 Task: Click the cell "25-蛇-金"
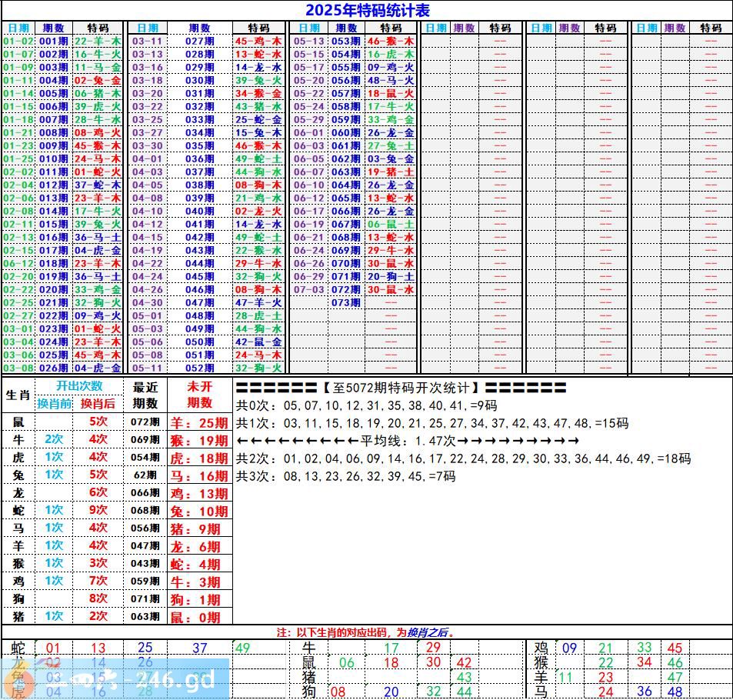258,120
